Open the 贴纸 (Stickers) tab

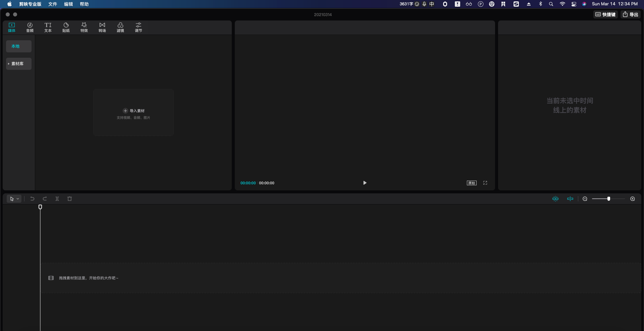(x=66, y=28)
